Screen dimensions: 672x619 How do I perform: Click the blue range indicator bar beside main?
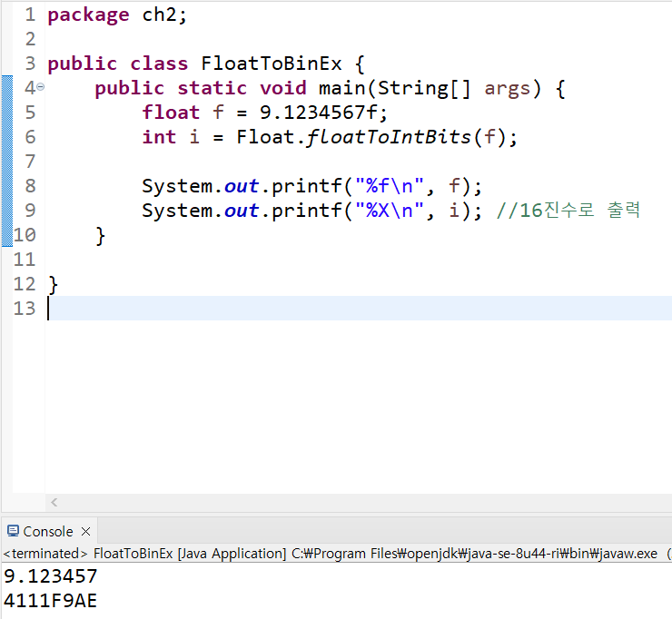point(7,161)
